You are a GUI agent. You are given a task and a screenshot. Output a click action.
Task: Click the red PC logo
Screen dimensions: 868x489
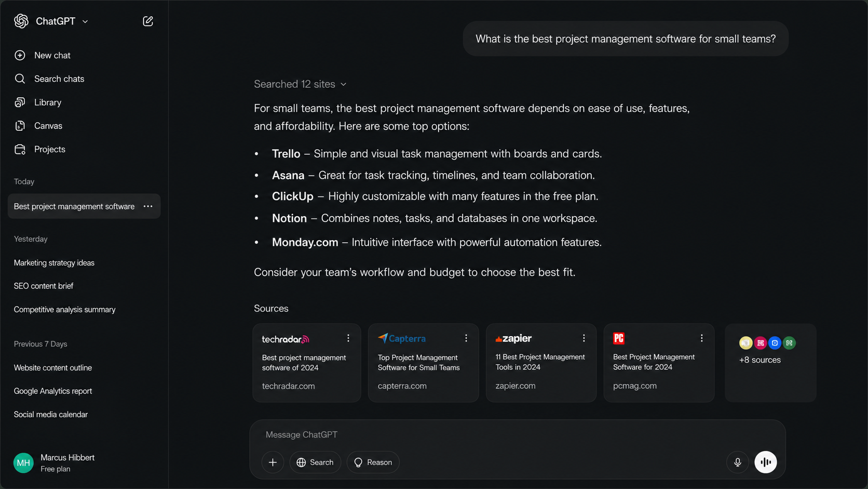click(619, 338)
